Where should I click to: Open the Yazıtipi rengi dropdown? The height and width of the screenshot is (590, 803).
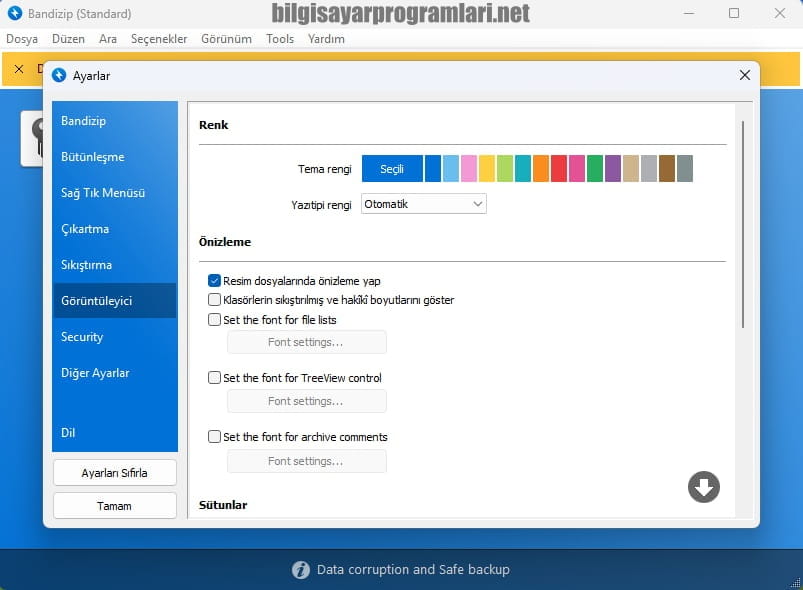click(424, 204)
